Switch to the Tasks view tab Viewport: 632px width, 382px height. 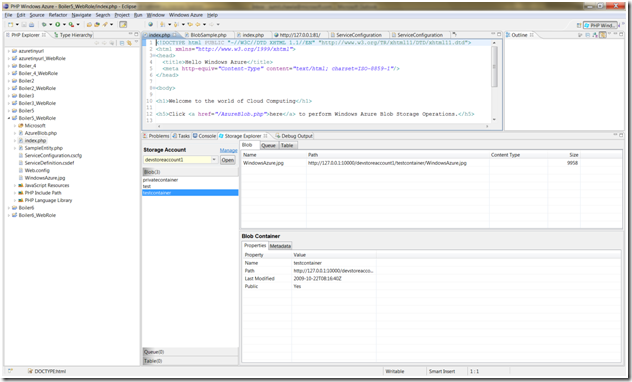point(181,136)
